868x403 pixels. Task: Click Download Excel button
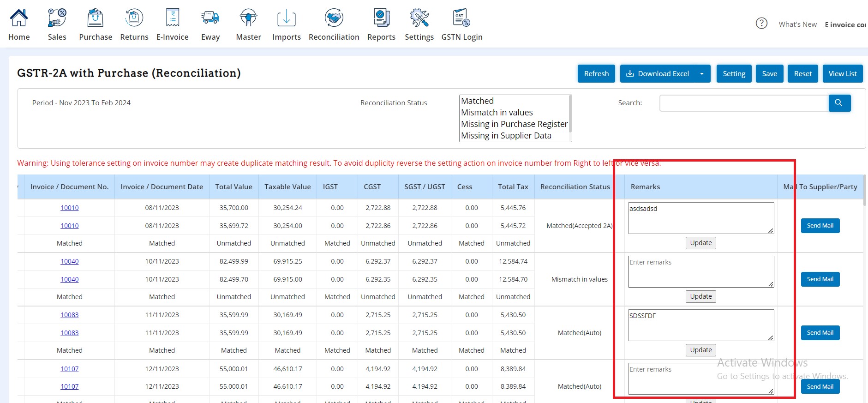[x=657, y=74]
